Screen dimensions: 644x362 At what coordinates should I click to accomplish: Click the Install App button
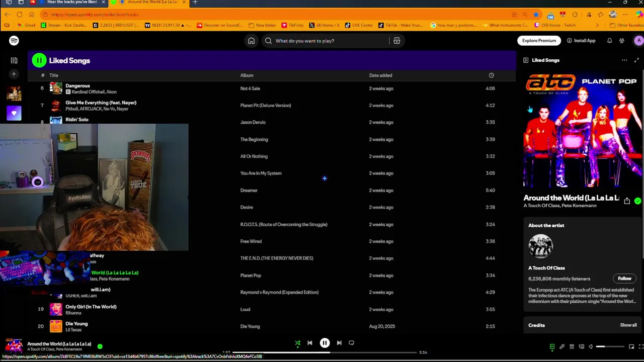(x=581, y=41)
